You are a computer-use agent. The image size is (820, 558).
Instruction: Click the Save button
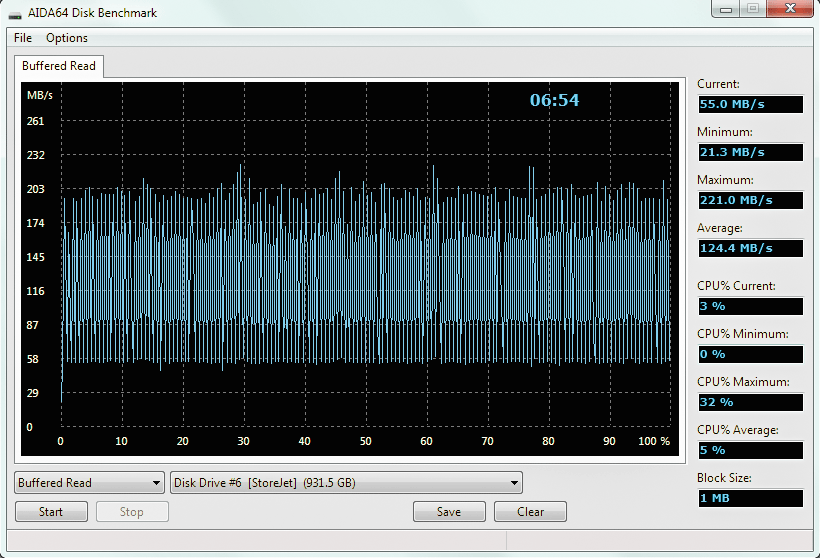[449, 511]
